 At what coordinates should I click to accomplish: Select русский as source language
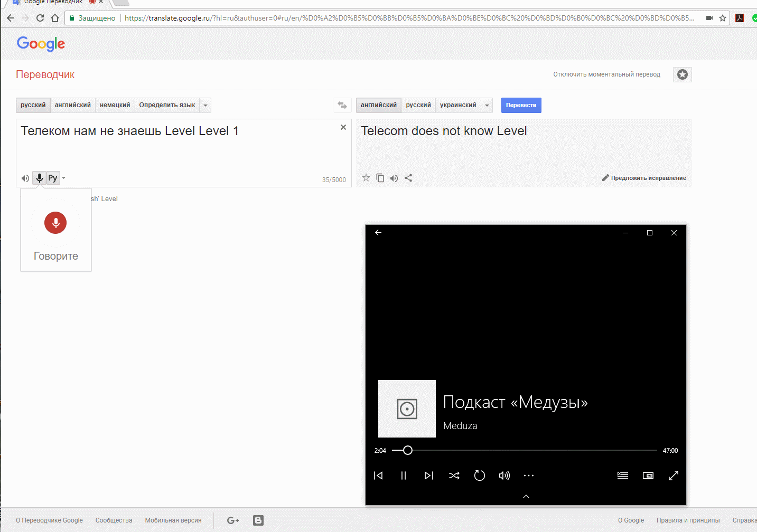33,105
